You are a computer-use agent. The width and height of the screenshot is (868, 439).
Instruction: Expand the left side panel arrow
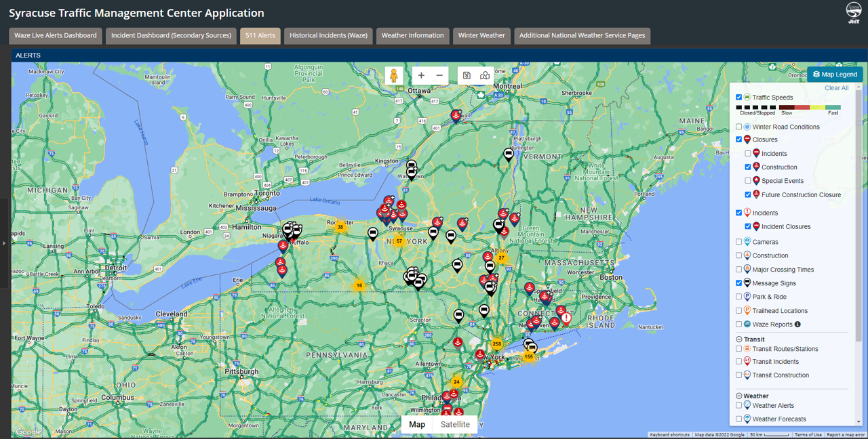pos(4,243)
